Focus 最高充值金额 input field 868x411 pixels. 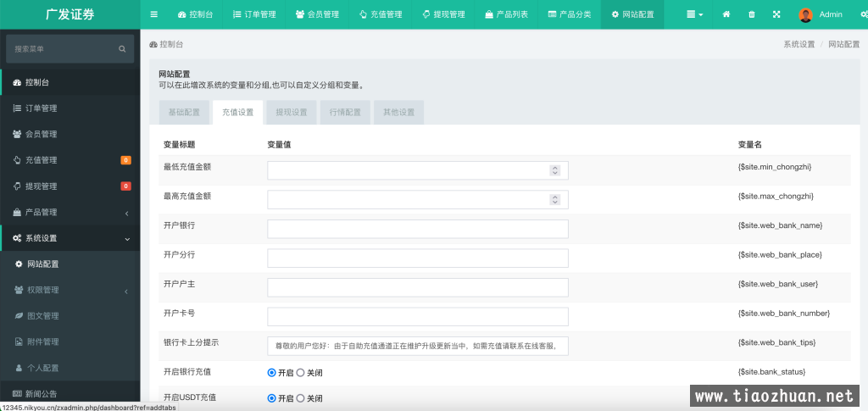417,200
